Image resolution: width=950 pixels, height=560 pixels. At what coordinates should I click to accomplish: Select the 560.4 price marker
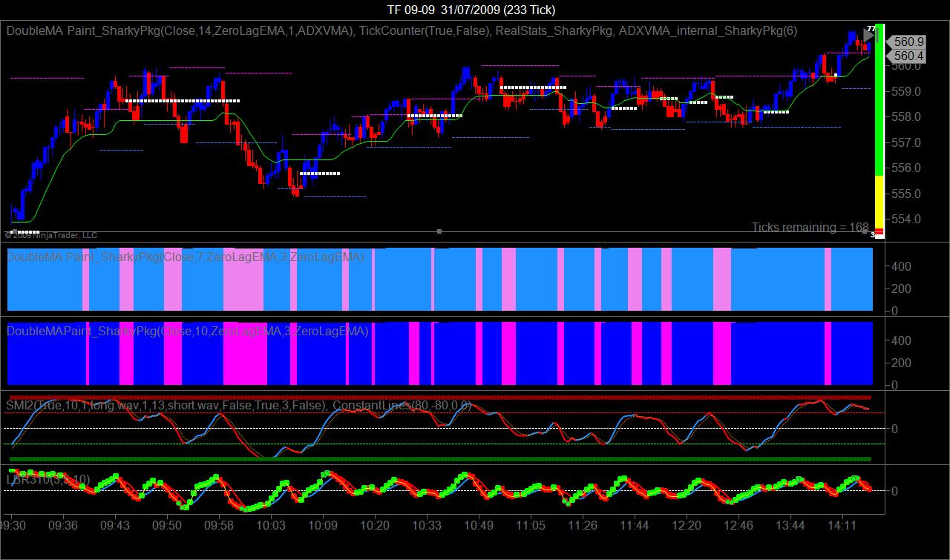coord(906,56)
